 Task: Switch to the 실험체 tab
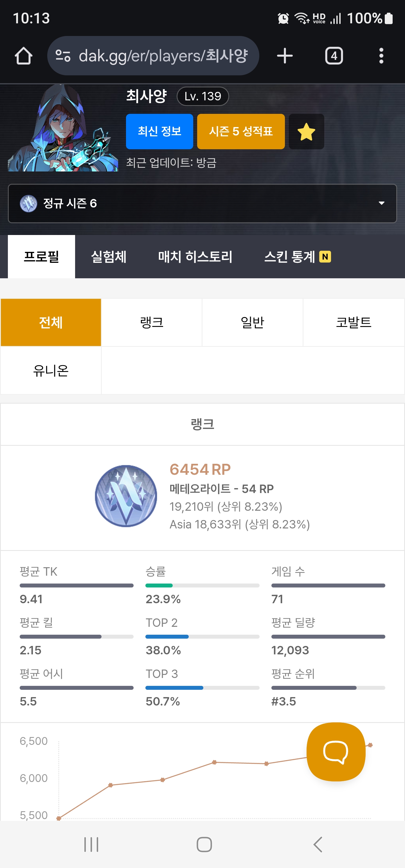click(109, 257)
